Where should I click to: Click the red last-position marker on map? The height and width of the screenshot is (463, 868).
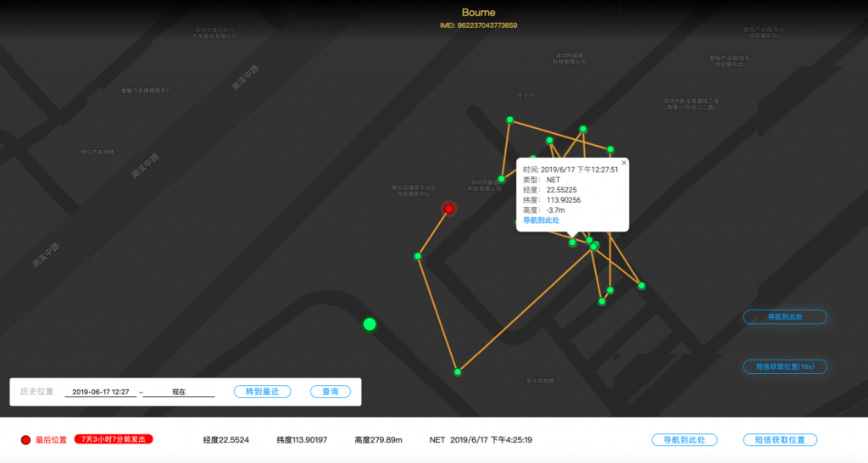click(x=449, y=209)
